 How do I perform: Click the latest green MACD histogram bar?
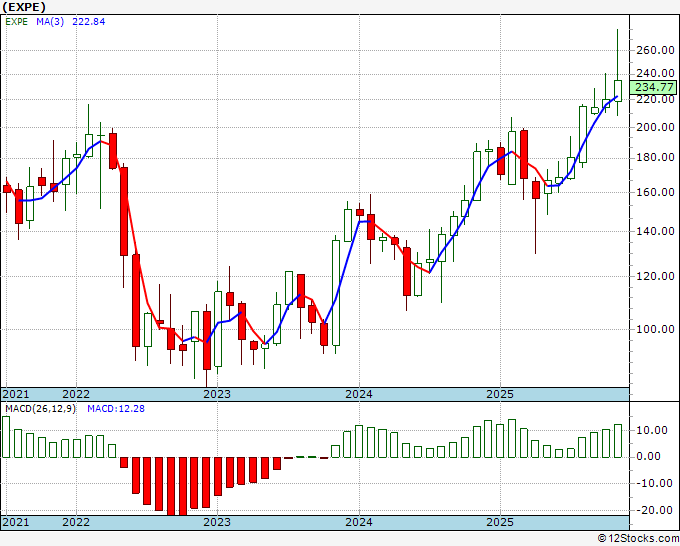[618, 441]
